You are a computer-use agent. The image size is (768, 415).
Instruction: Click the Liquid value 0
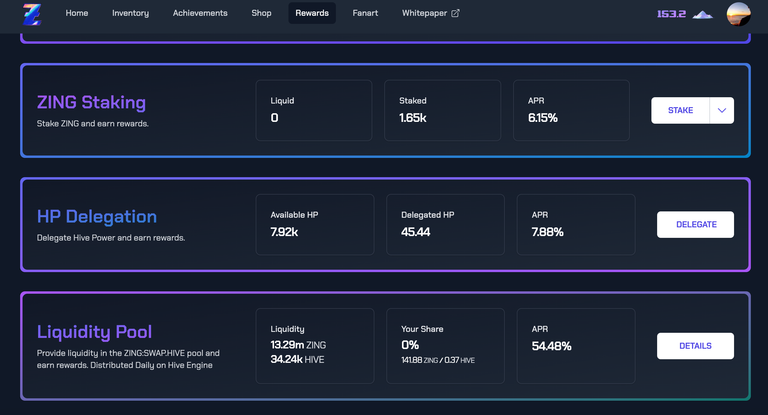point(274,118)
